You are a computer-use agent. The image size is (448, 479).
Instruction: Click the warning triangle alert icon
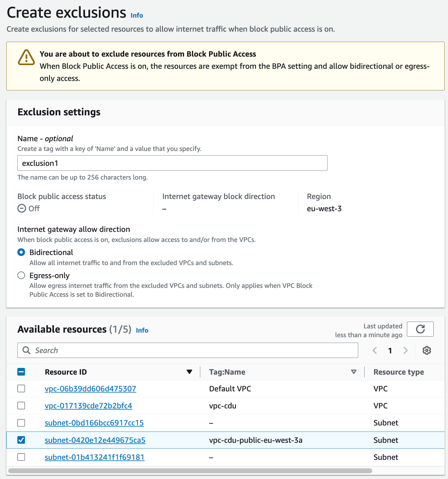(x=26, y=57)
